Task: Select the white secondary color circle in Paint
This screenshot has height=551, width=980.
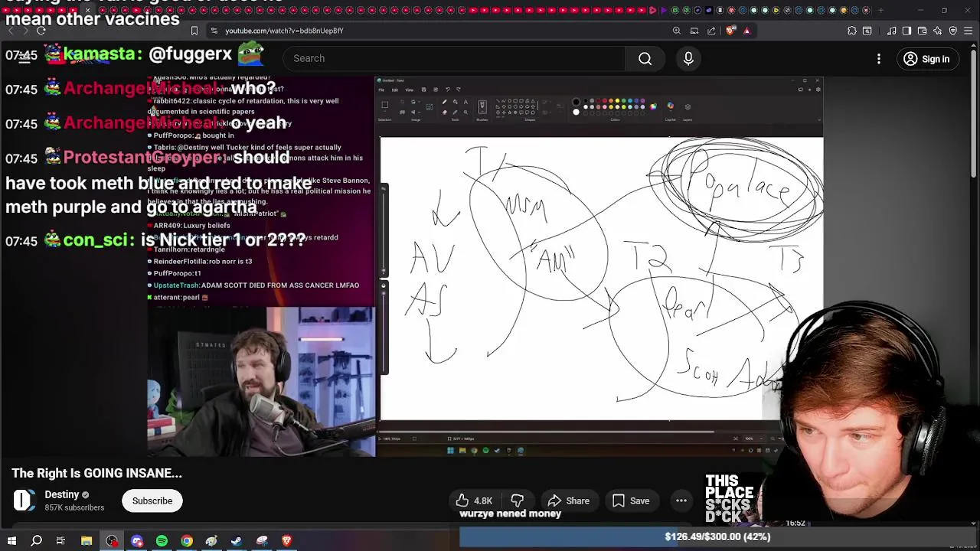Action: 576,112
